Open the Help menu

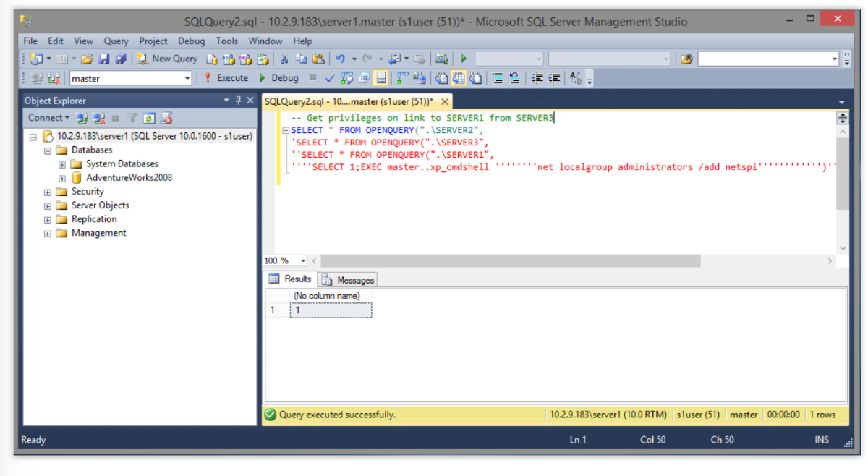click(302, 41)
